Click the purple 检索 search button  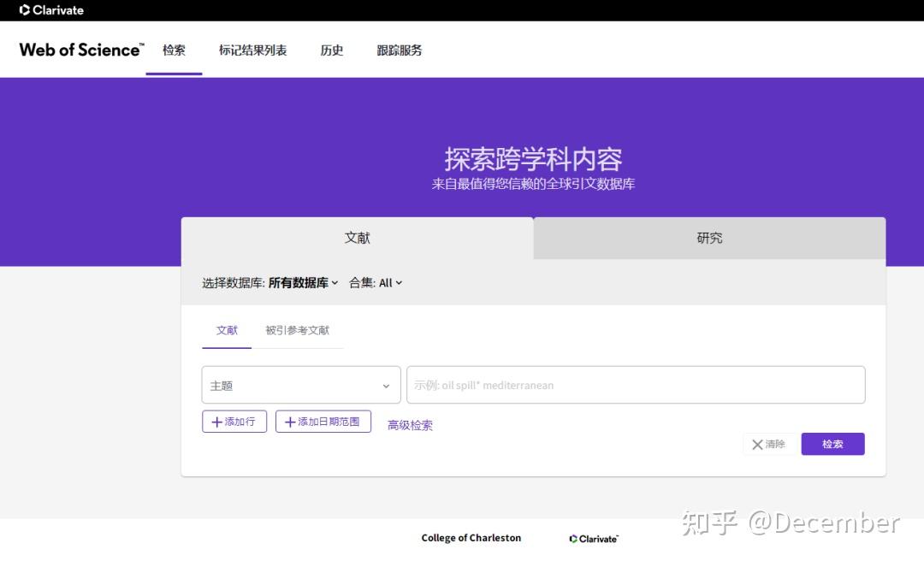point(832,444)
